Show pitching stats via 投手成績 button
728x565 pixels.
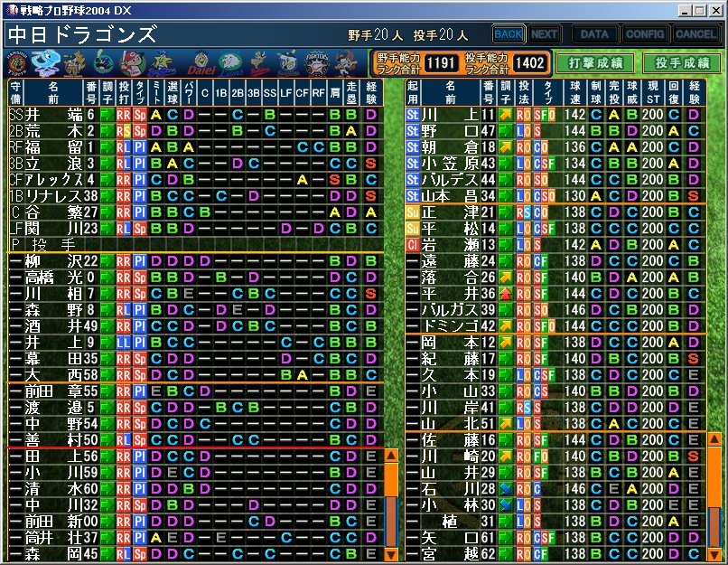pos(681,62)
